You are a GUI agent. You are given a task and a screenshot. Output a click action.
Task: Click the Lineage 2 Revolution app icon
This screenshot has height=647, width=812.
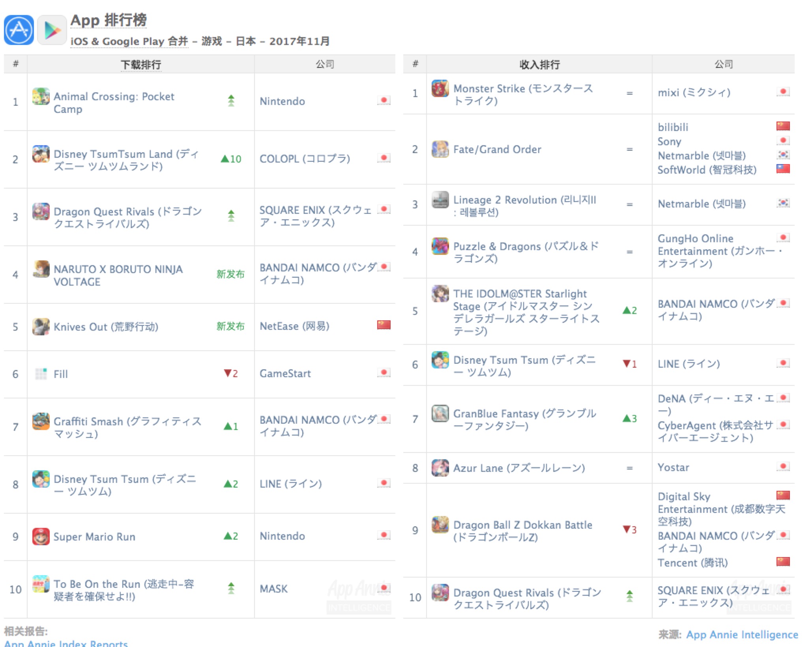pos(440,200)
